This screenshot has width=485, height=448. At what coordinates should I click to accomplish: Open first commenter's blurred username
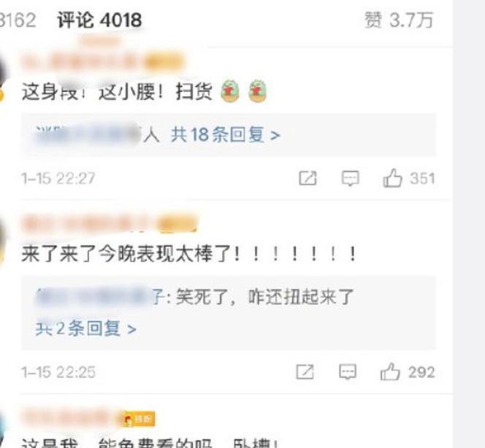point(82,62)
